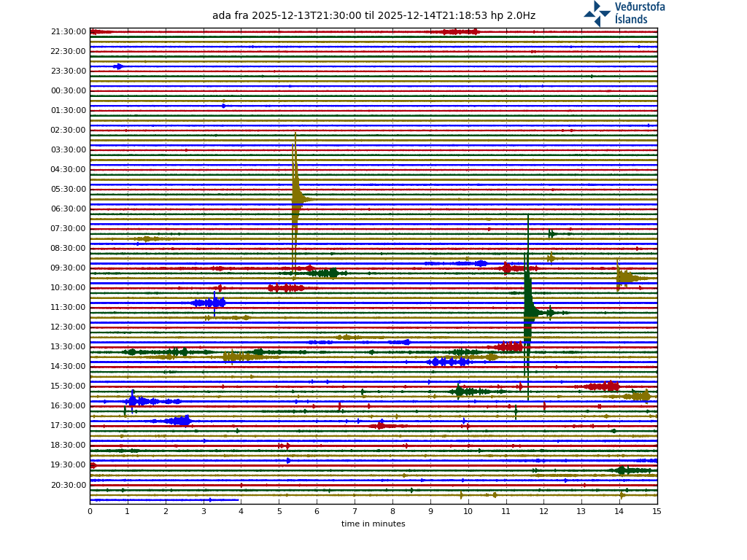This screenshot has width=747, height=560.
Task: Click the 00:30:00 time label
Action: tap(69, 91)
